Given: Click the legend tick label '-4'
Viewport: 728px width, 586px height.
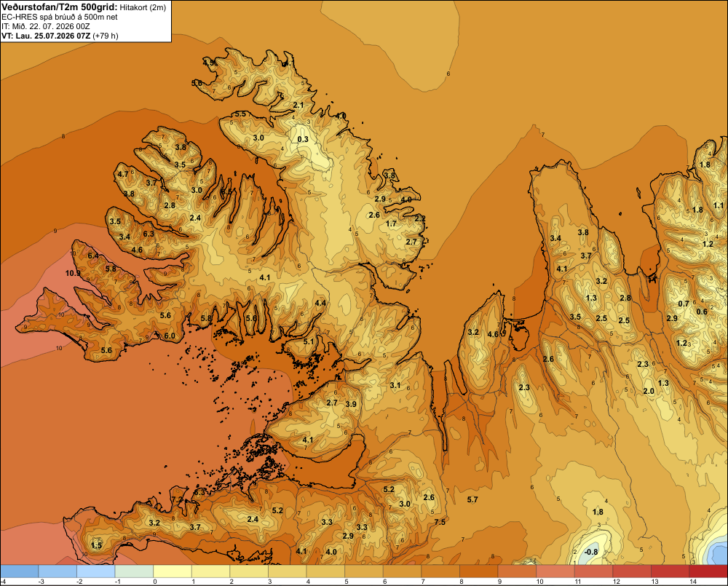Looking at the screenshot, I should coord(3,582).
